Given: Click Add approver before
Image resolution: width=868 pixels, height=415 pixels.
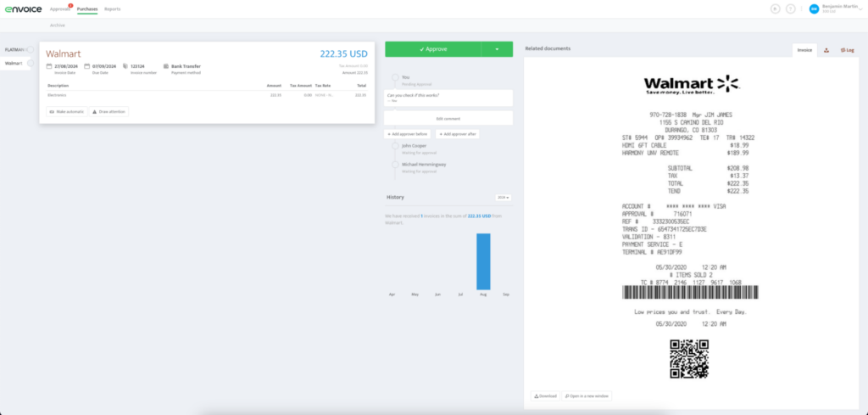Looking at the screenshot, I should click(x=408, y=134).
